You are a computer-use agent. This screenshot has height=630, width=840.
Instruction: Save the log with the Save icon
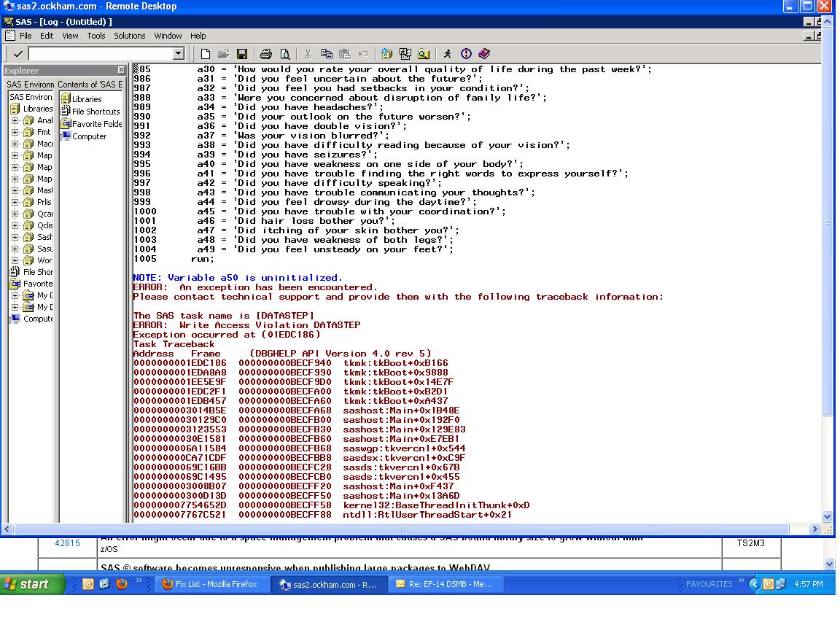pyautogui.click(x=243, y=53)
